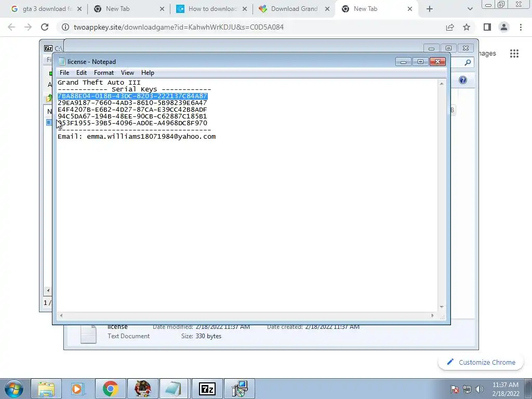Close the 'gta 3 download' tab
Screen dimensions: 532x399
pyautogui.click(x=79, y=9)
